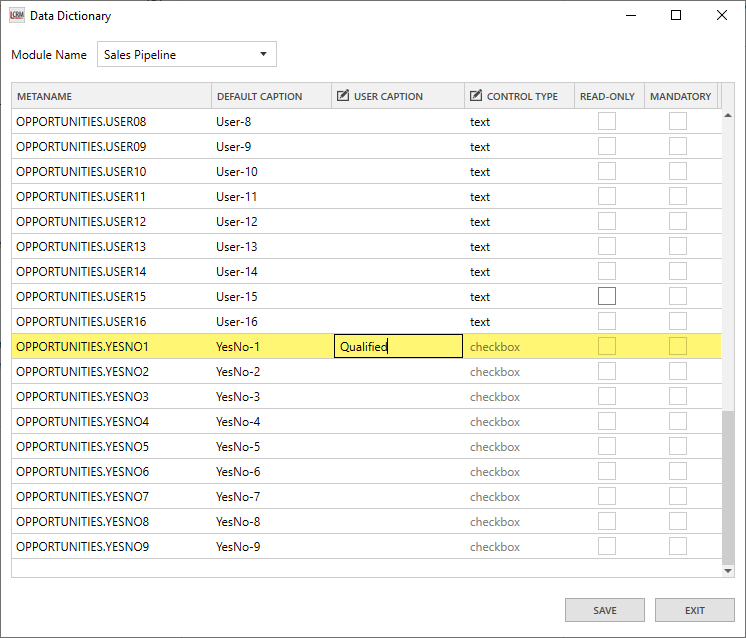The height and width of the screenshot is (638, 746).
Task: Change control type of OPPORTUNITIES.USER14 row
Action: pos(516,272)
